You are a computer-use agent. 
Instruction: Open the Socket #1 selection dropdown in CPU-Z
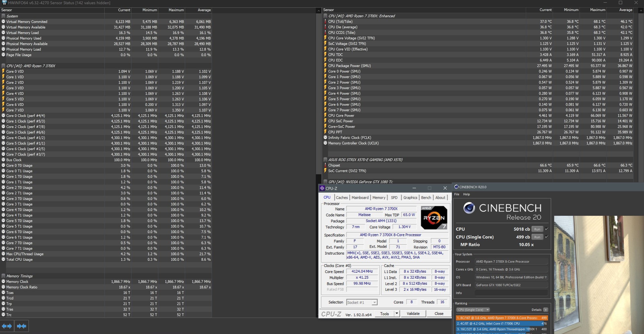pyautogui.click(x=362, y=303)
